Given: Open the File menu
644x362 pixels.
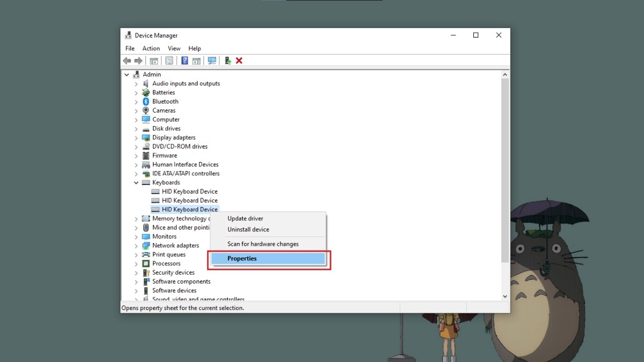Looking at the screenshot, I should click(130, 48).
